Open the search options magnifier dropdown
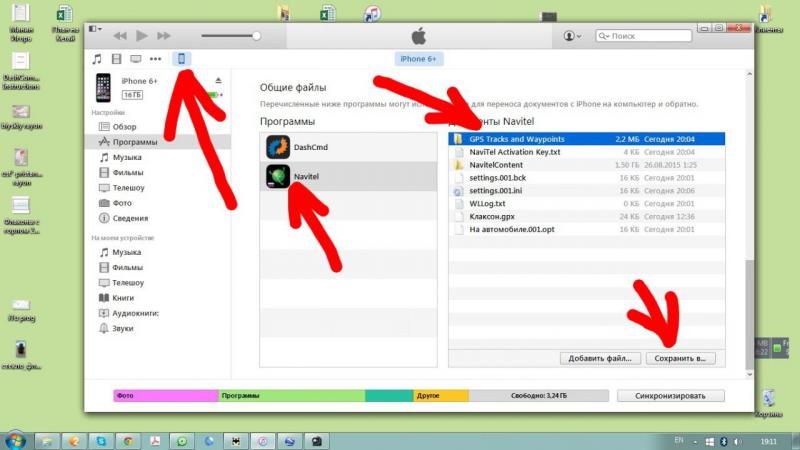800x450 pixels. (604, 36)
